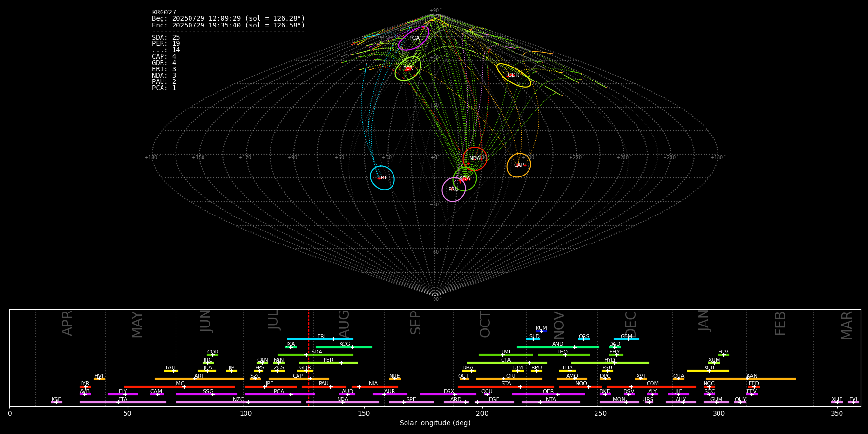Select the SDA green radiant circle

click(465, 179)
